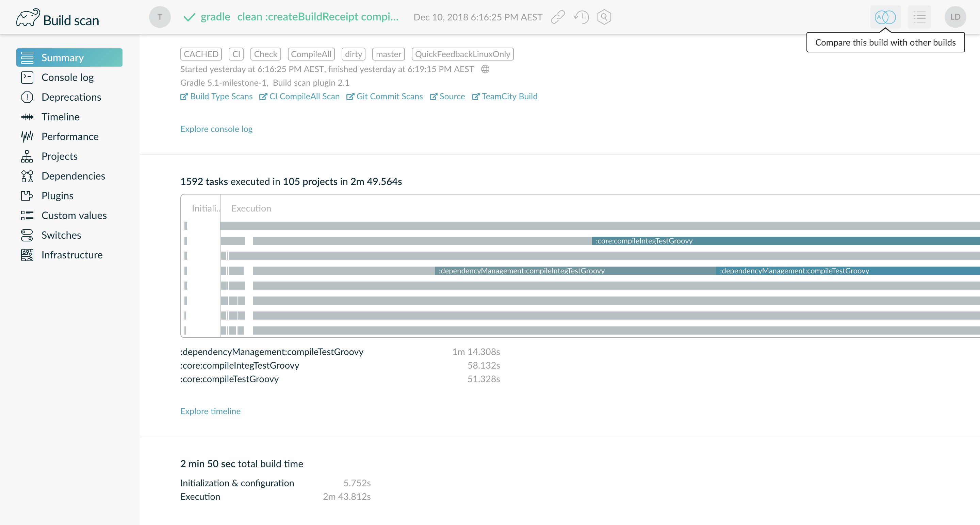This screenshot has width=980, height=525.
Task: Click the Gradle elephant Build scan logo
Action: pos(58,18)
